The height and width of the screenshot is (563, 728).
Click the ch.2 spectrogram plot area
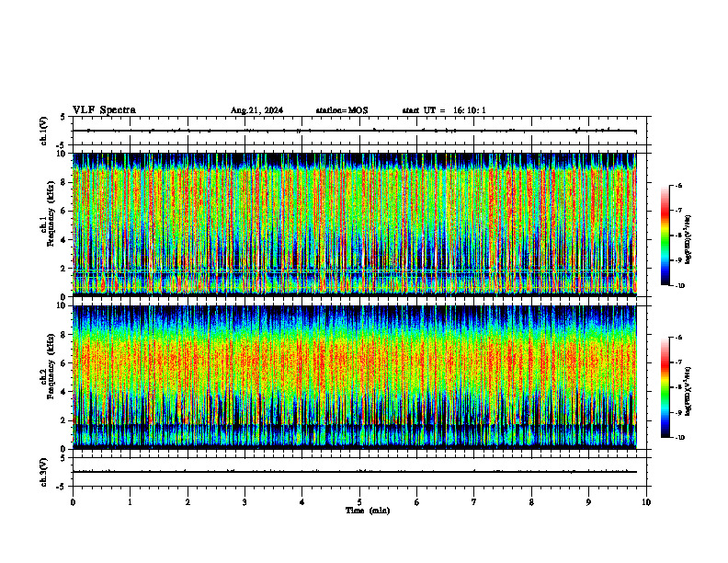pyautogui.click(x=354, y=377)
